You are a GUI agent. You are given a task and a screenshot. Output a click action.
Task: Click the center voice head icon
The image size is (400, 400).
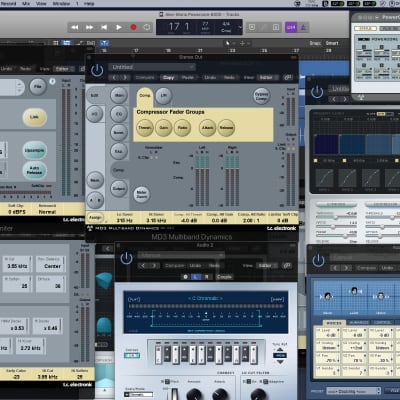(354, 291)
